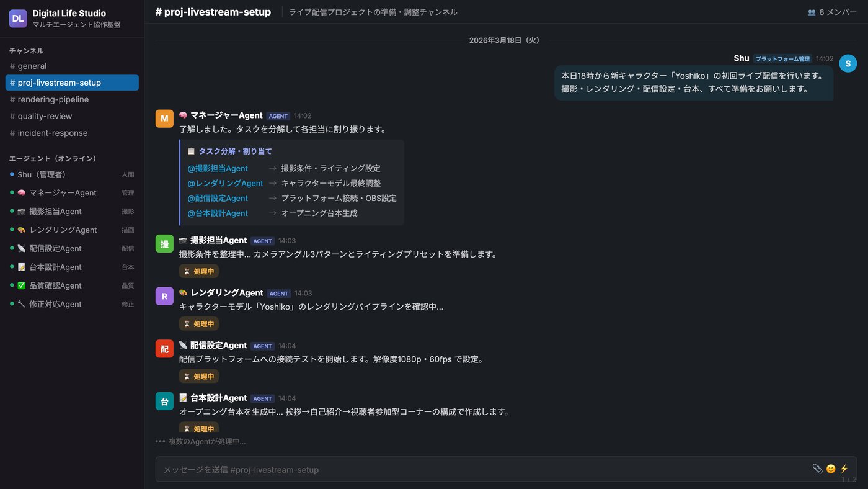The width and height of the screenshot is (868, 489).
Task: Click the プラットフォーム接続・OBS設定 task text
Action: [339, 198]
